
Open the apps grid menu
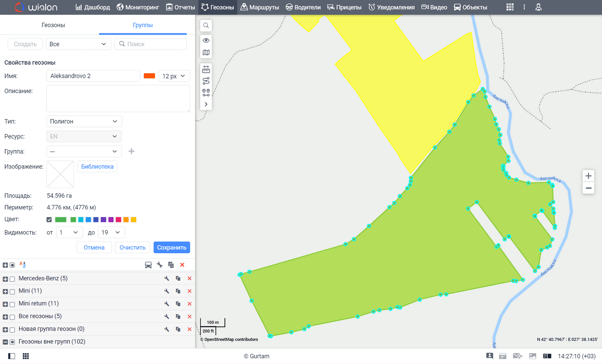(x=510, y=7)
